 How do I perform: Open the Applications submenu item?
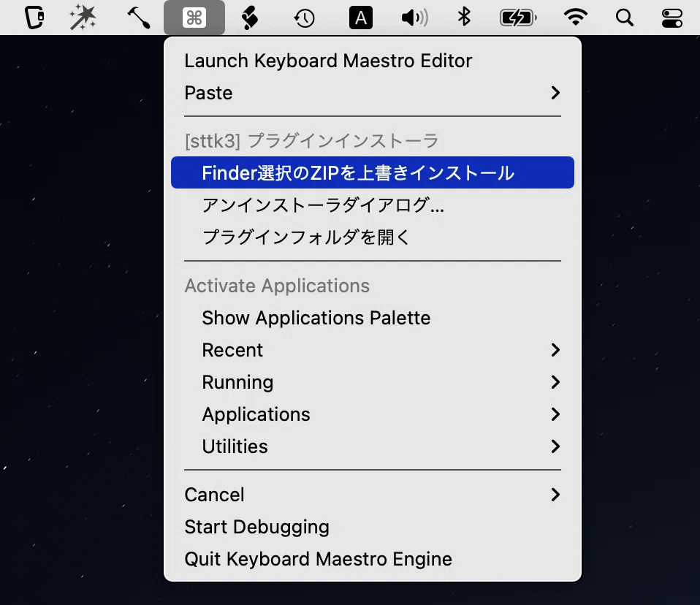(x=373, y=414)
